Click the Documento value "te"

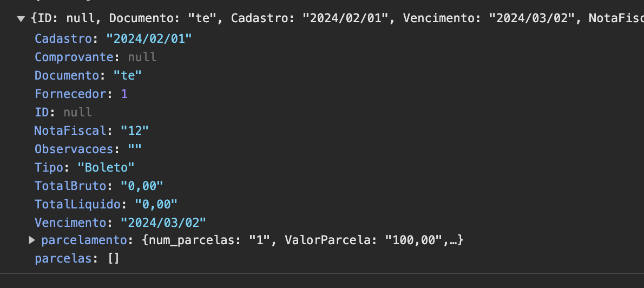(x=128, y=76)
